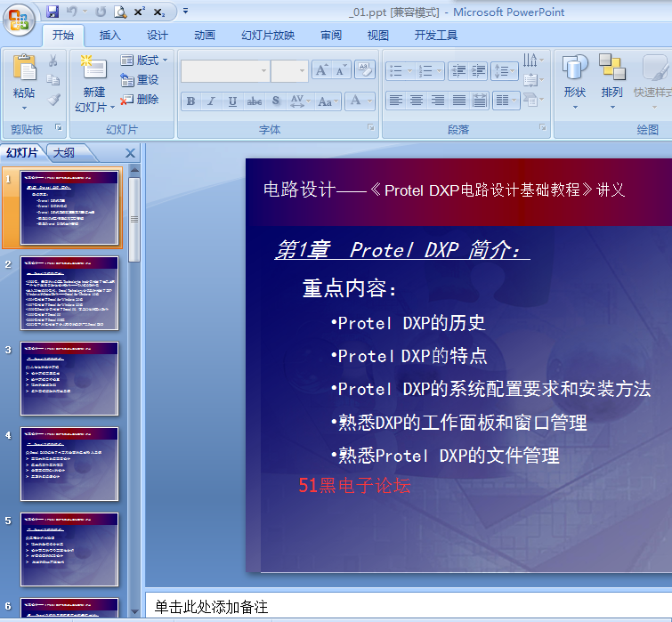The width and height of the screenshot is (672, 622).
Task: Click the Distributed alignment icon
Action: point(480,101)
